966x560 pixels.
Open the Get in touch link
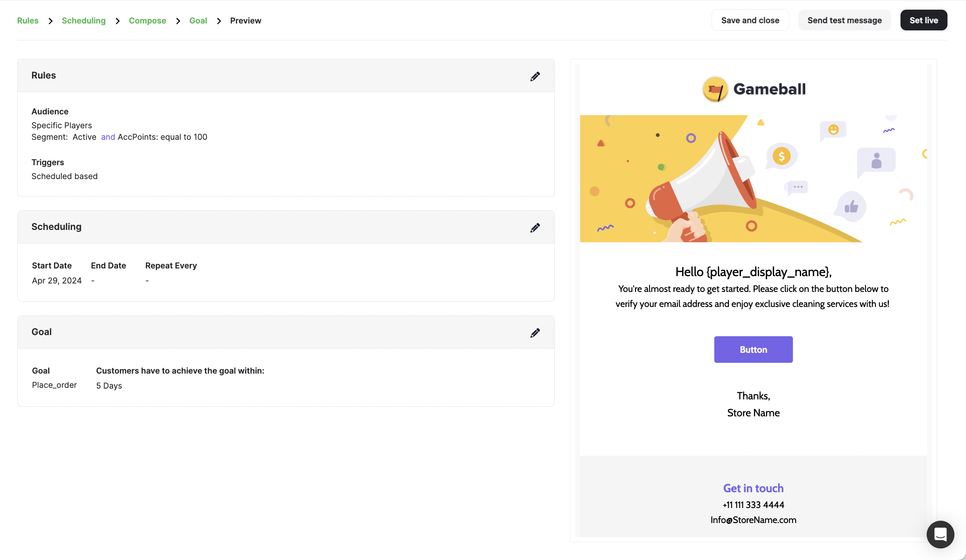tap(753, 488)
